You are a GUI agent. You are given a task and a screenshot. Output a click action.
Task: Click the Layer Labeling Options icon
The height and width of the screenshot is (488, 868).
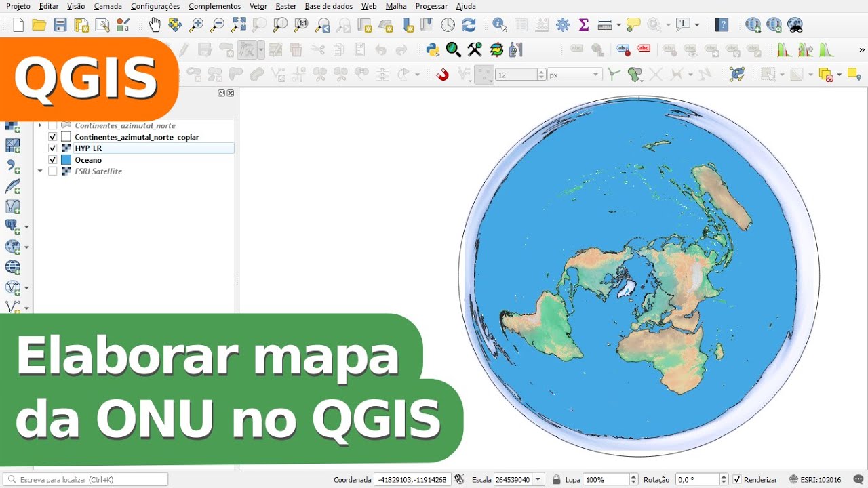576,49
